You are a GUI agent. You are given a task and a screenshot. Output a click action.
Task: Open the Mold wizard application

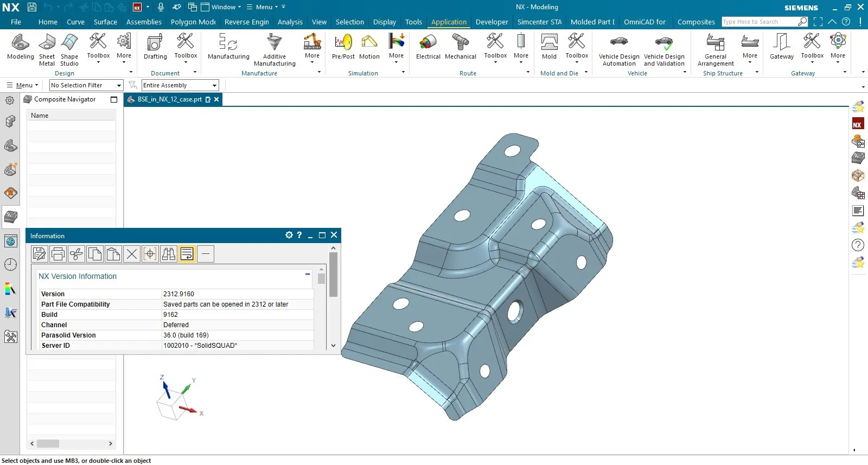[x=549, y=47]
